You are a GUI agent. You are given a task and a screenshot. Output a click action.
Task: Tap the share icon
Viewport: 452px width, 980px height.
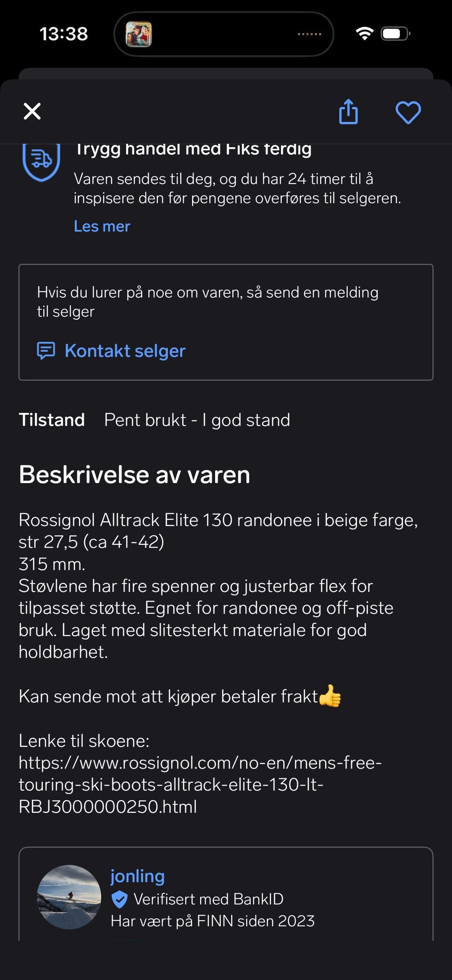pos(348,112)
